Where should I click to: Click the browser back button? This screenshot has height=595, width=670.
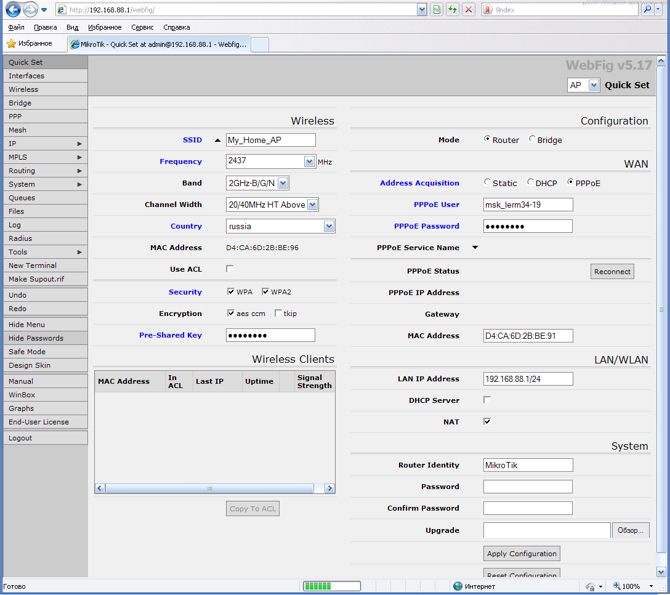[12, 10]
